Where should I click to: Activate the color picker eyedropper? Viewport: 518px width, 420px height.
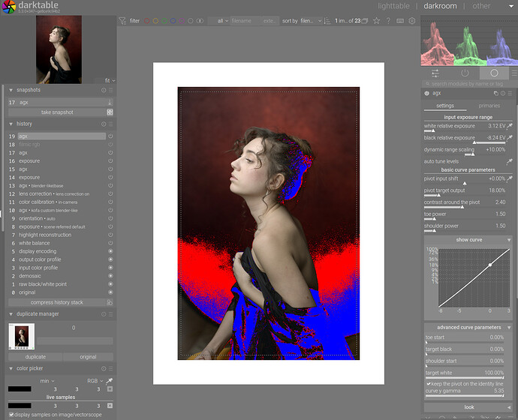point(110,381)
